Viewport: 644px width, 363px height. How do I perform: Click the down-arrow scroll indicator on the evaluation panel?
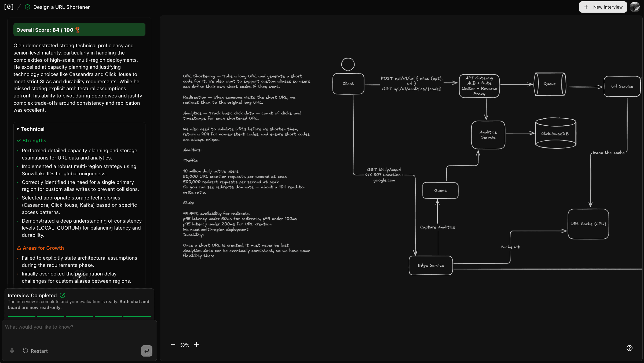point(79,275)
